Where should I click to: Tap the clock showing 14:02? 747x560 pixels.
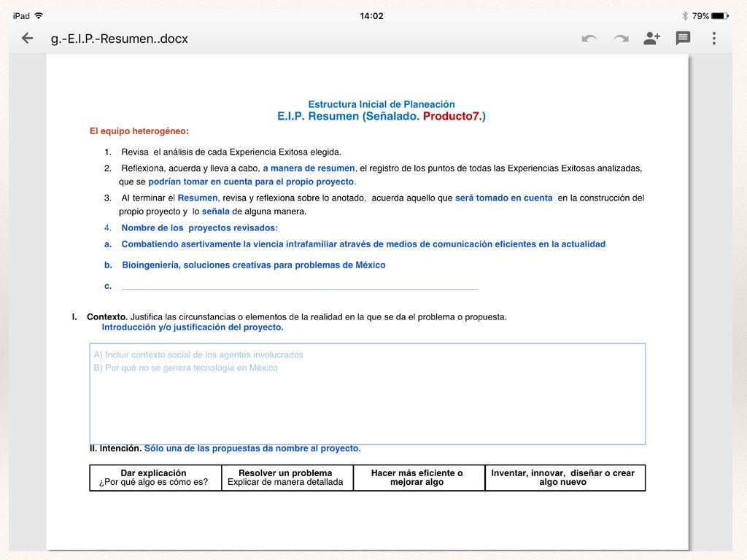tap(371, 16)
